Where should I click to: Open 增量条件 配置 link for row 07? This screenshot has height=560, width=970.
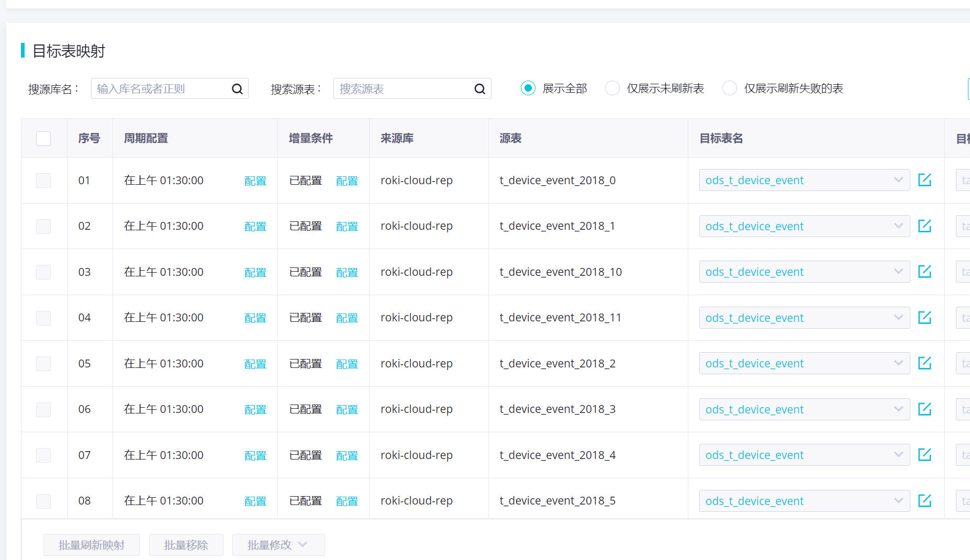(x=347, y=455)
